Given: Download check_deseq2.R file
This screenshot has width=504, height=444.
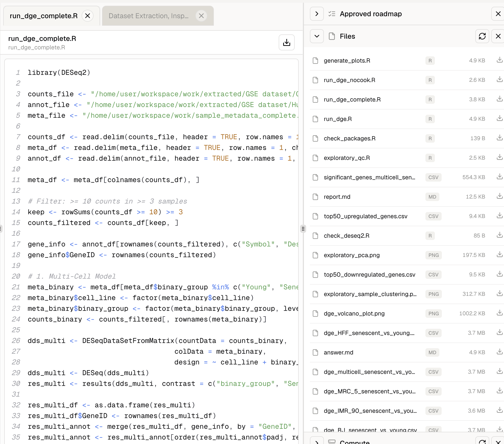Looking at the screenshot, I should [x=500, y=235].
